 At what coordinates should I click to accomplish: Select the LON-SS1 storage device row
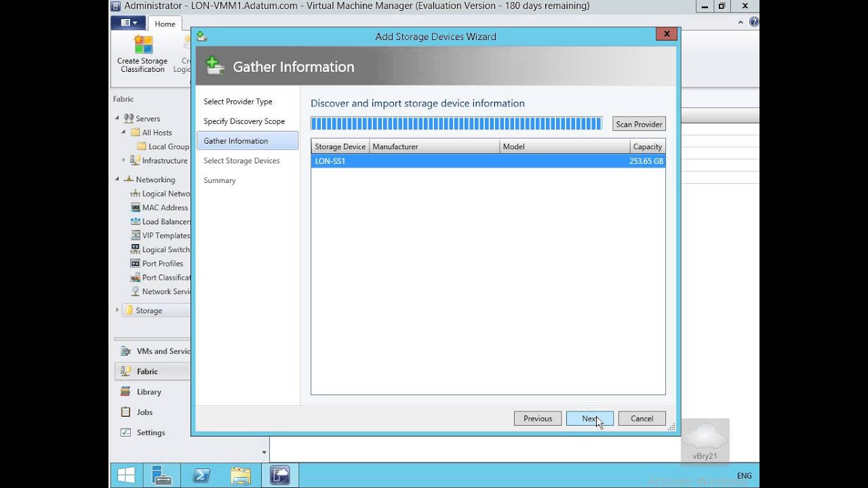pyautogui.click(x=488, y=161)
